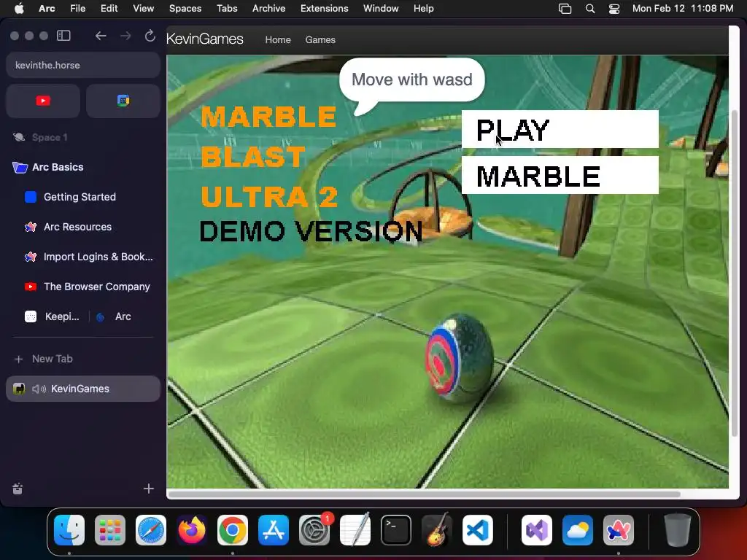Launch Visual Studio Code from the Dock
Screen dimensions: 747x560
[x=477, y=530]
